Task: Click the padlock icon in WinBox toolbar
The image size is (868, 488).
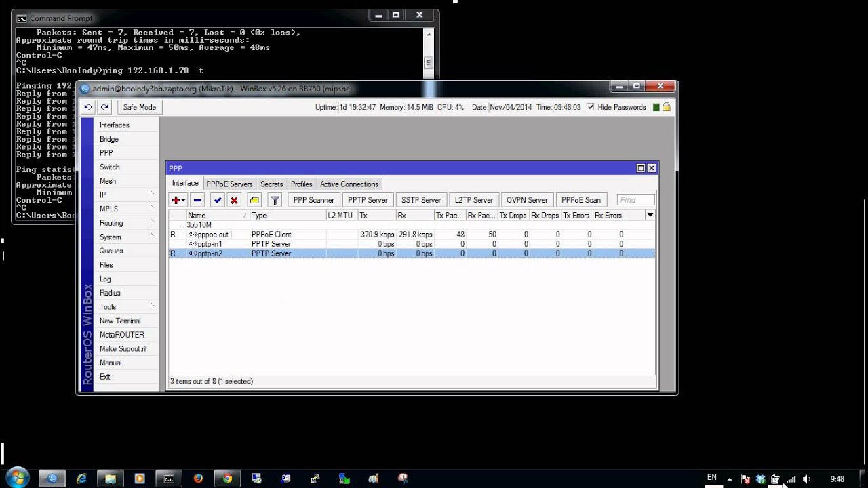Action: click(x=667, y=107)
